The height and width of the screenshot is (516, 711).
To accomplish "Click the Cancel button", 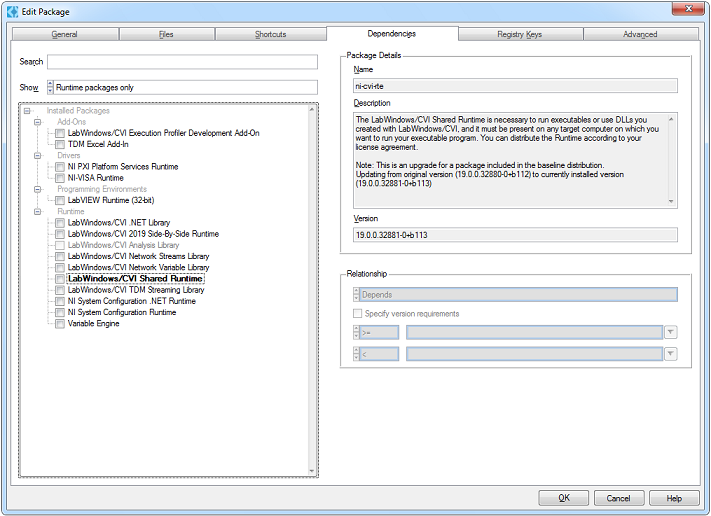I will 618,498.
